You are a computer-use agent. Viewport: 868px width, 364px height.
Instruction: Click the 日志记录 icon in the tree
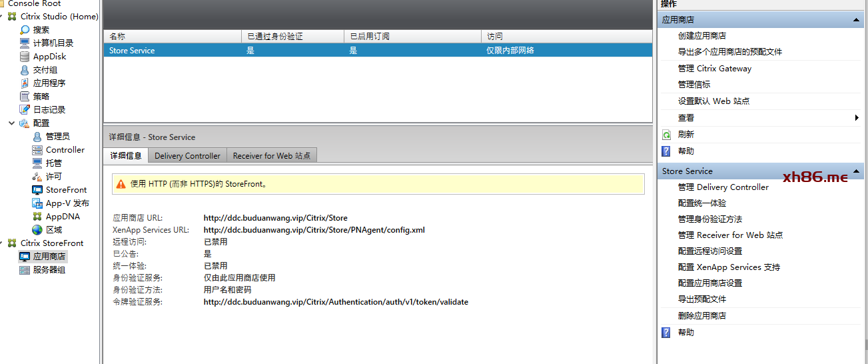(x=25, y=109)
